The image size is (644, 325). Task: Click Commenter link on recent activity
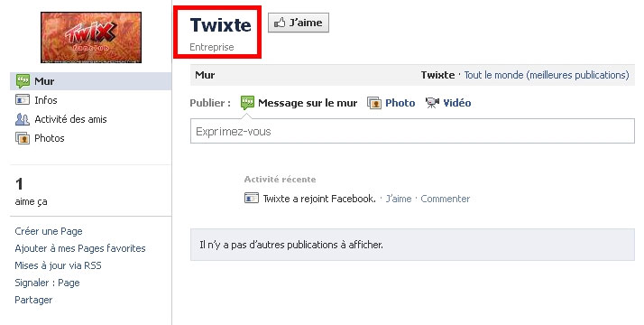(x=446, y=199)
